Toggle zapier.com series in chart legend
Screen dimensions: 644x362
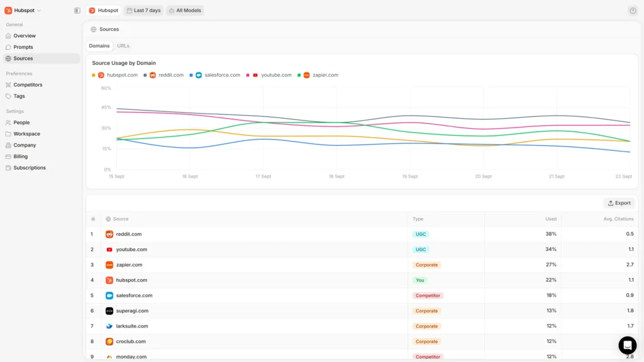coord(318,75)
